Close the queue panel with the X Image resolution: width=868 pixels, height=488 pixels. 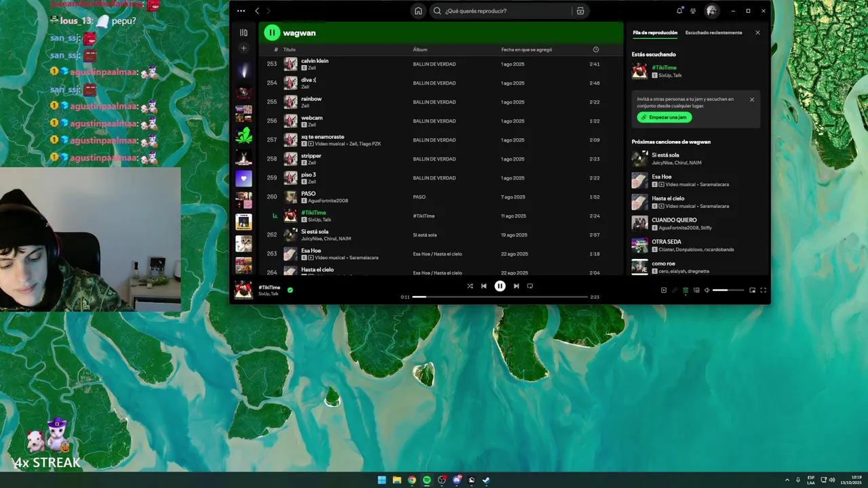pos(757,33)
